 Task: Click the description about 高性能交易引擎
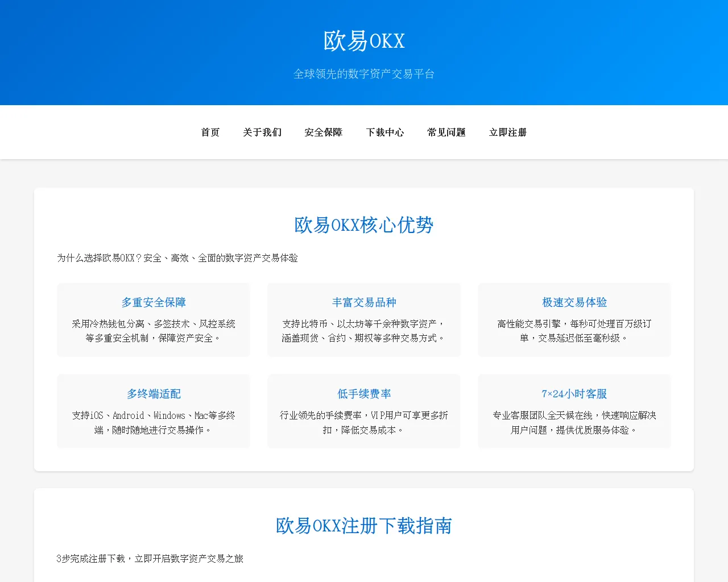(x=574, y=331)
